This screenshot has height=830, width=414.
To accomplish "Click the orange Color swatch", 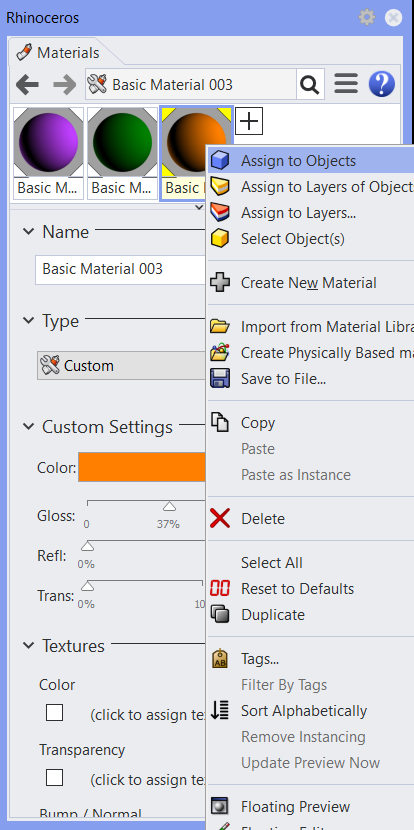I will click(x=142, y=467).
